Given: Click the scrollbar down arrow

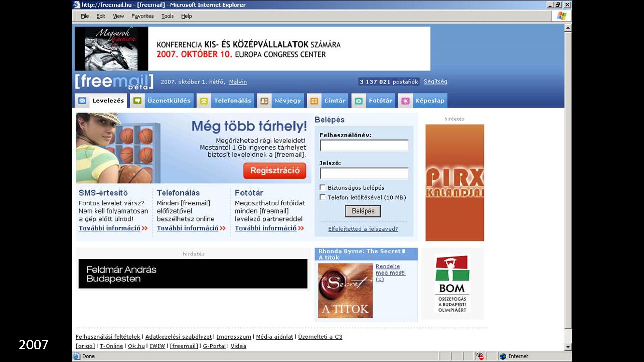Looking at the screenshot, I should point(568,347).
